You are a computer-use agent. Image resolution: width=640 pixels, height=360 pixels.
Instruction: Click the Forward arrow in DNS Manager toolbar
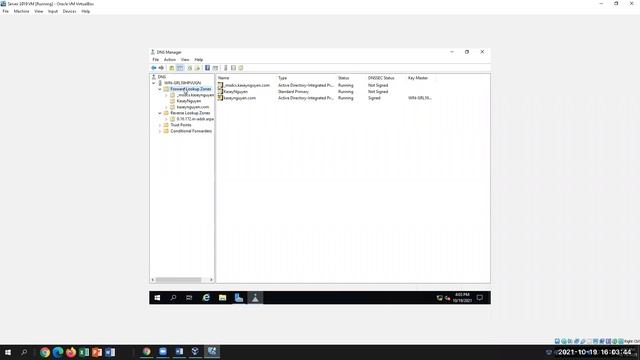161,68
